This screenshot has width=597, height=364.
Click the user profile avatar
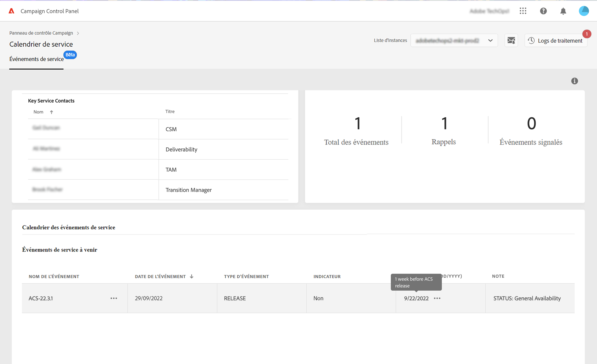click(584, 11)
